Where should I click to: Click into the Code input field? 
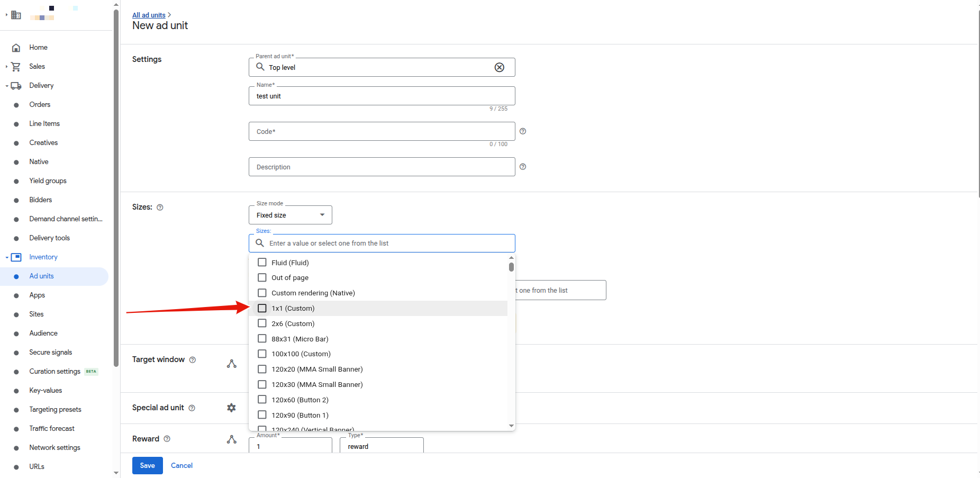click(381, 132)
